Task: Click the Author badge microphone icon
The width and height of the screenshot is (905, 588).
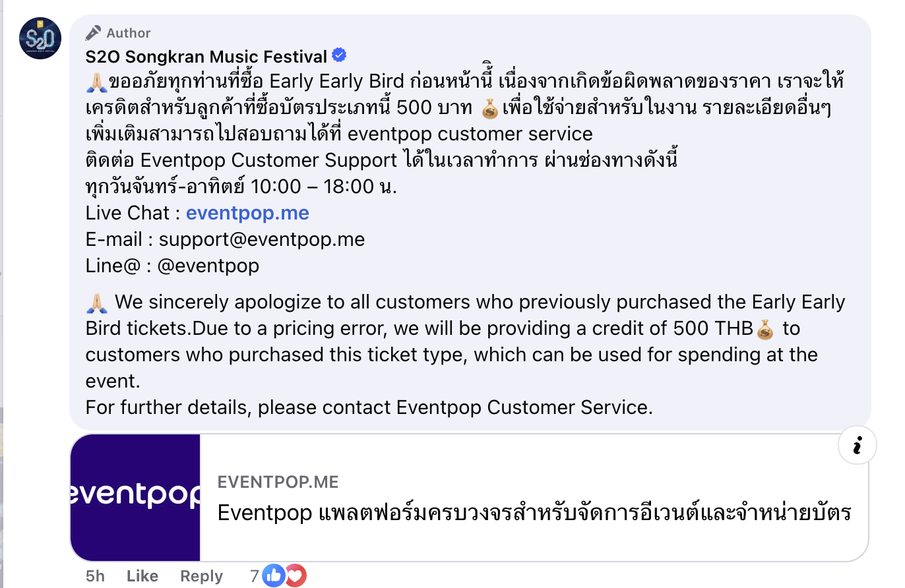Action: tap(94, 32)
